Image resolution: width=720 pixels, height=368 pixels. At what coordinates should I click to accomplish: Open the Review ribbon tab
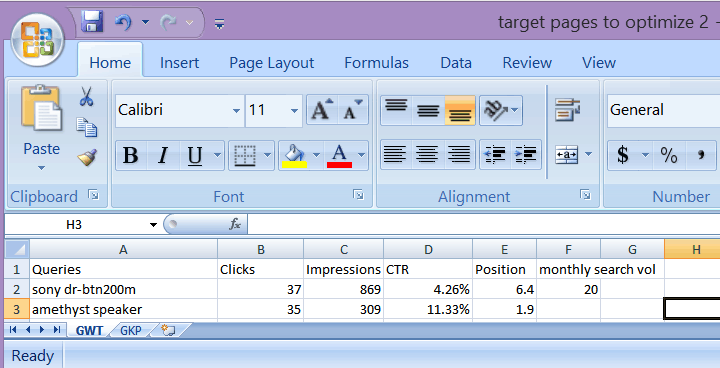[527, 62]
